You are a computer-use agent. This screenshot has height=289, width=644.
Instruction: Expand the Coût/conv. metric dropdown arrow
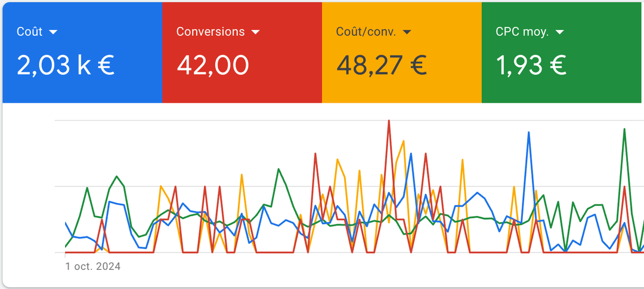(x=407, y=32)
